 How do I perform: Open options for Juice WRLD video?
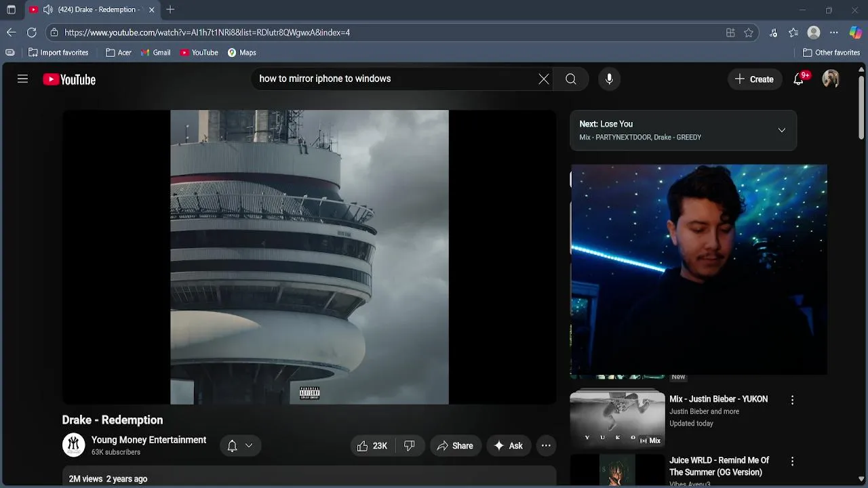tap(792, 462)
